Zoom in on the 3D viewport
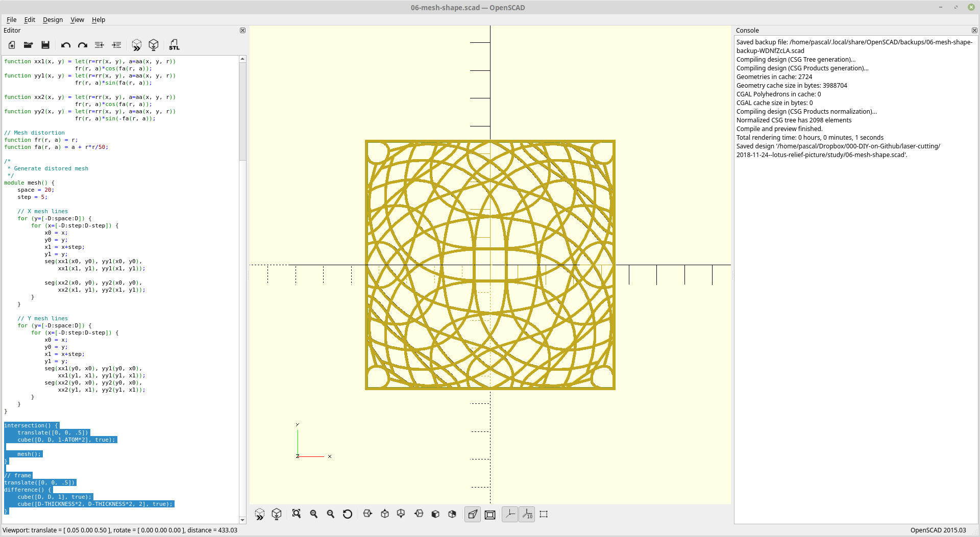 click(313, 514)
